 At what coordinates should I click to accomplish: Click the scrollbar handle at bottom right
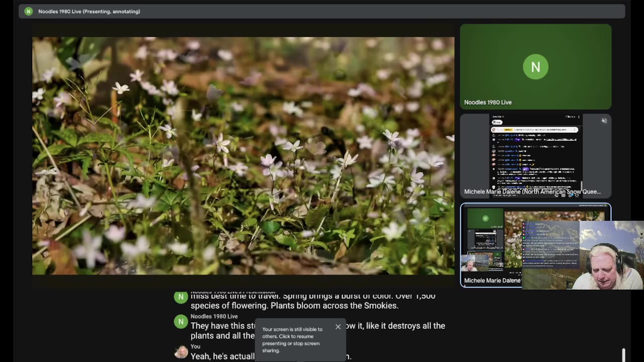point(623,355)
